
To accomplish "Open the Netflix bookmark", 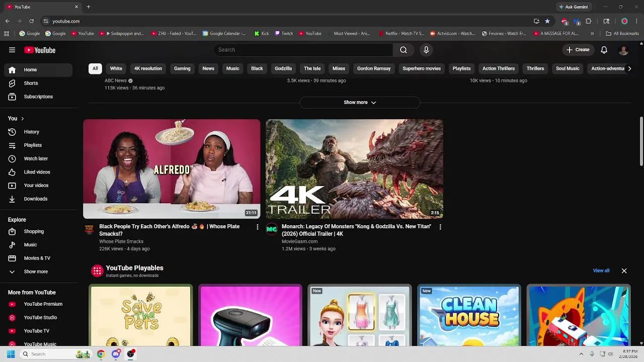I will tap(401, 34).
